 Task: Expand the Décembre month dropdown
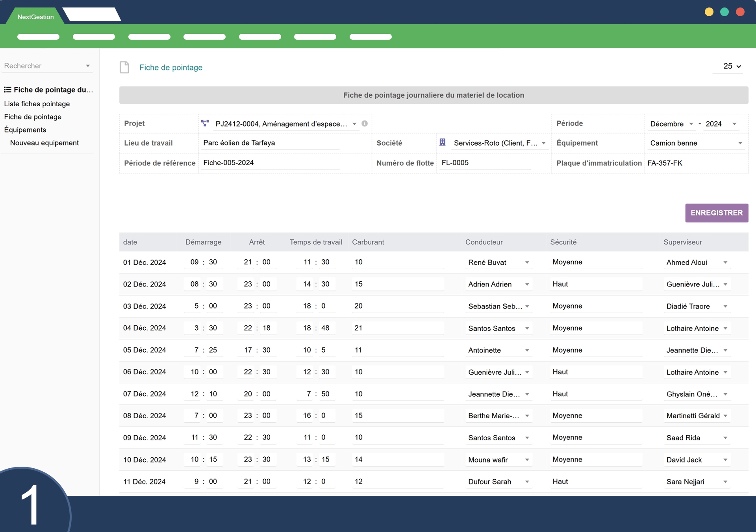pos(691,124)
